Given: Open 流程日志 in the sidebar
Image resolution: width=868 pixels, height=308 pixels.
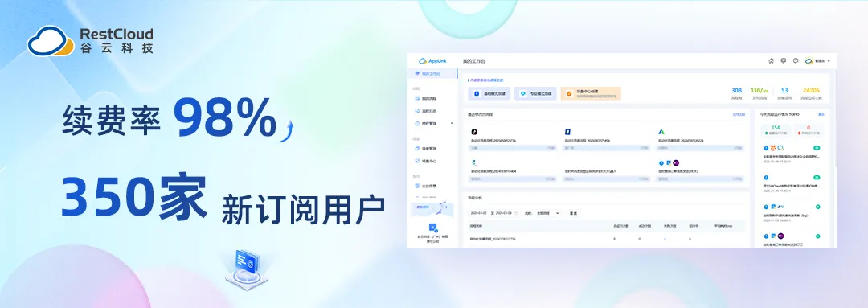Looking at the screenshot, I should tap(426, 111).
